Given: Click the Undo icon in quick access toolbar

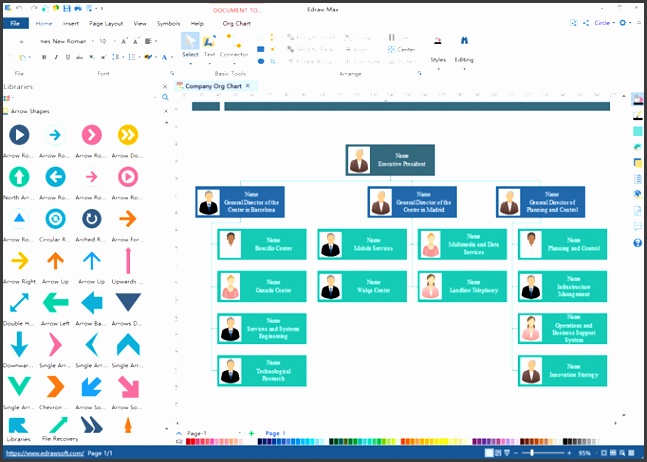Looking at the screenshot, I should click(x=19, y=8).
